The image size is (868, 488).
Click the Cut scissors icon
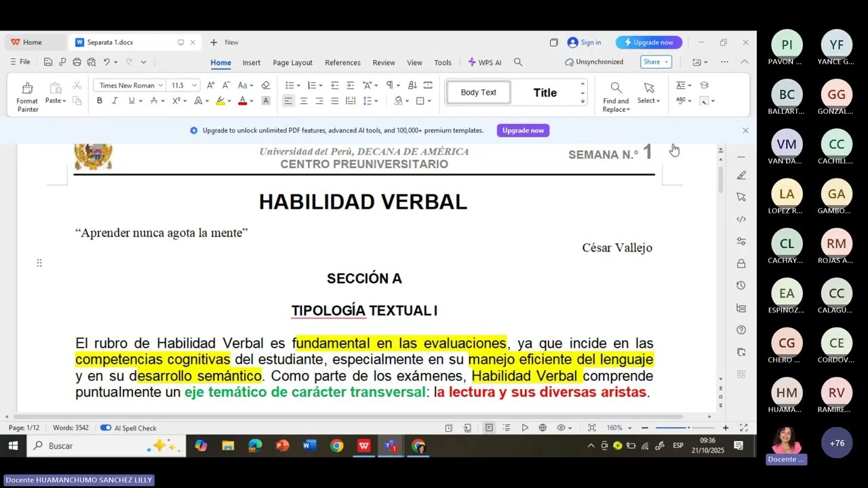pyautogui.click(x=77, y=85)
